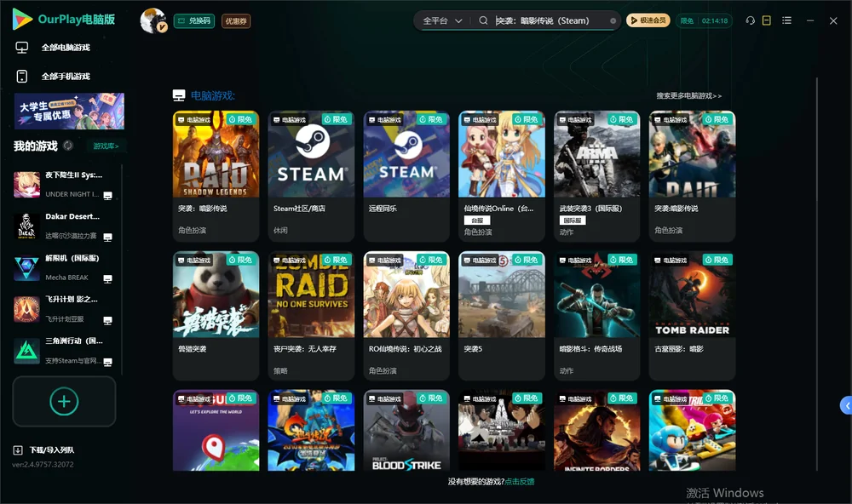852x504 pixels.
Task: Open the Infinite Borders game card
Action: pyautogui.click(x=596, y=430)
